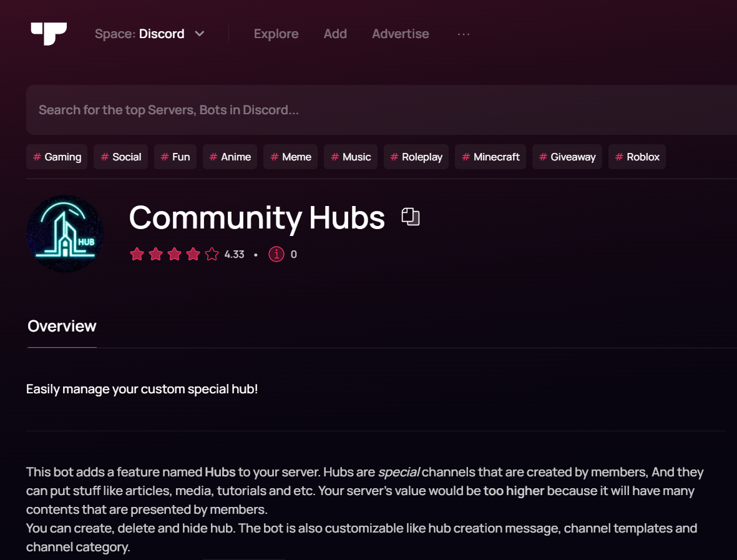Expand the ellipsis overflow menu
737x560 pixels.
(x=463, y=34)
